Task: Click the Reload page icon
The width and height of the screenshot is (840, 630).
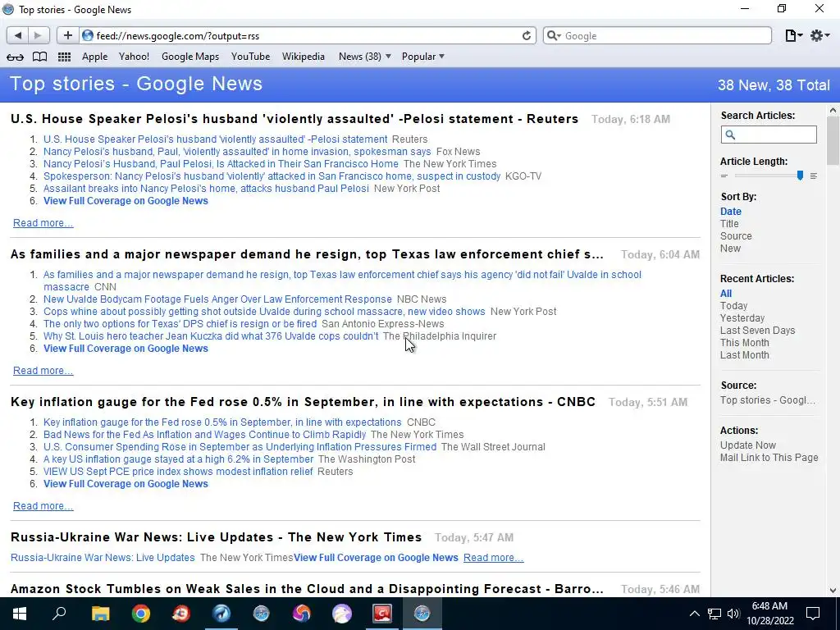Action: click(527, 35)
